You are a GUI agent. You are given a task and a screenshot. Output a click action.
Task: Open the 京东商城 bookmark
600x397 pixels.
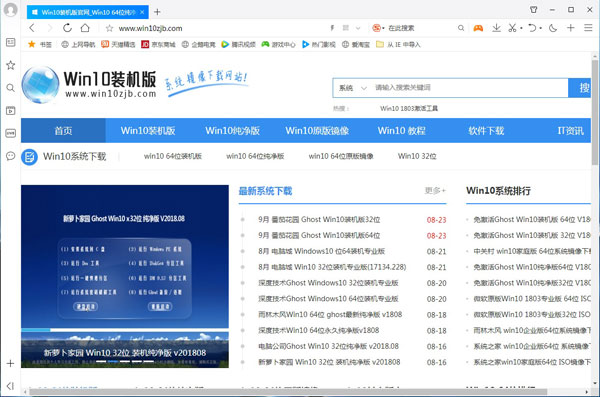pyautogui.click(x=158, y=44)
